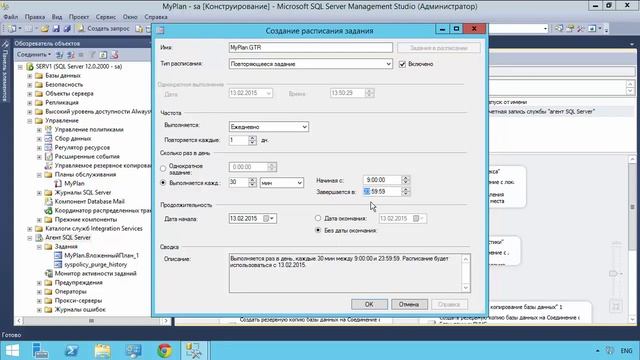Click the Завершается в time field
This screenshot has height=360, width=640.
click(382, 191)
